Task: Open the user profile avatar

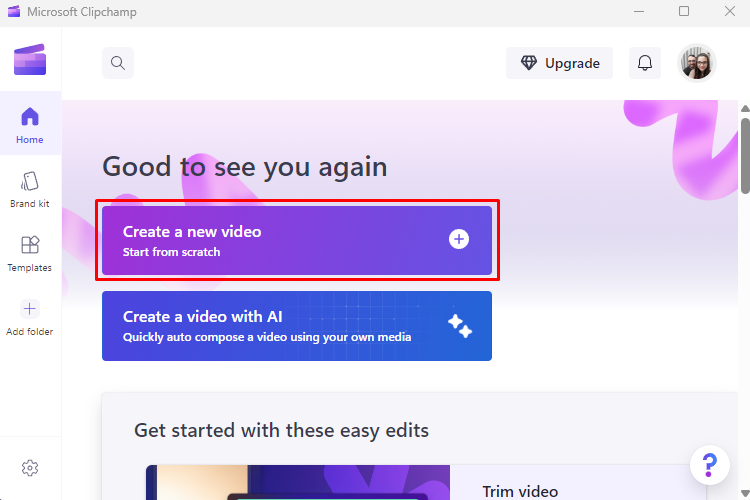Action: pyautogui.click(x=696, y=63)
